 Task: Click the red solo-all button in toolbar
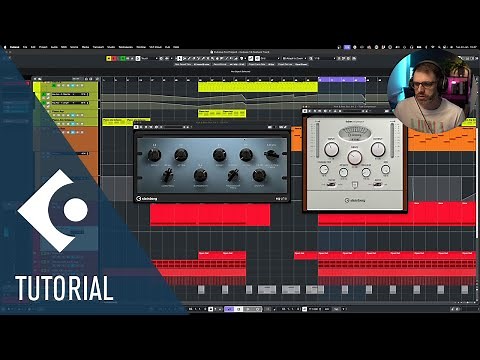click(114, 58)
